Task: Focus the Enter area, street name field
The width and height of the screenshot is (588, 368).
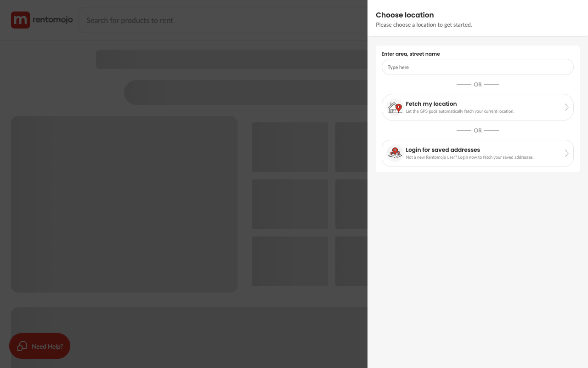Action: pos(478,67)
